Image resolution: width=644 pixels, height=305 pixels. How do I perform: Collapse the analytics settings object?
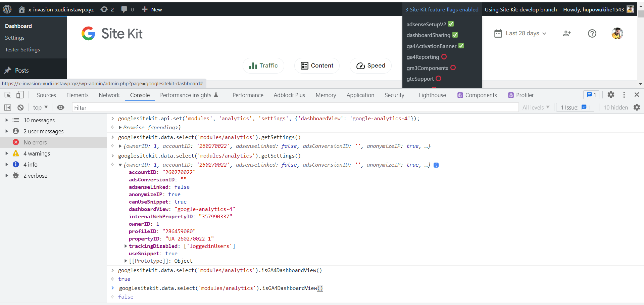[120, 165]
